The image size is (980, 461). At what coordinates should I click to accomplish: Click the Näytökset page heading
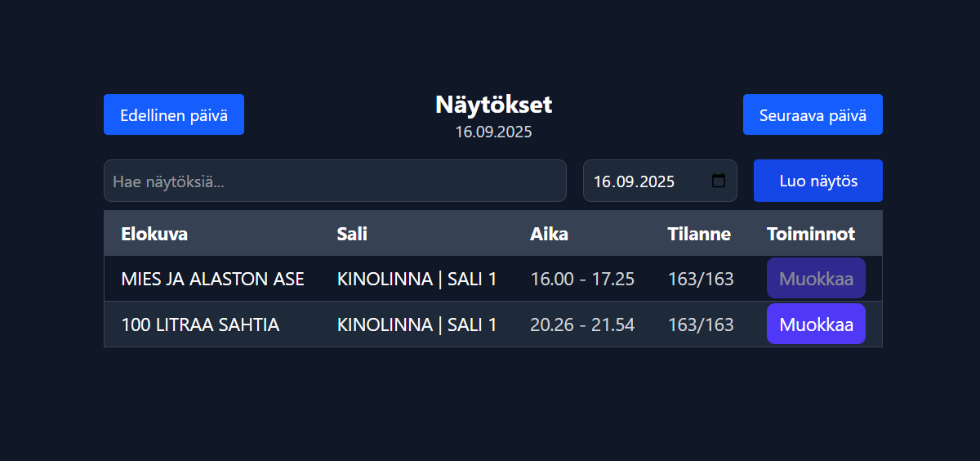[x=493, y=105]
